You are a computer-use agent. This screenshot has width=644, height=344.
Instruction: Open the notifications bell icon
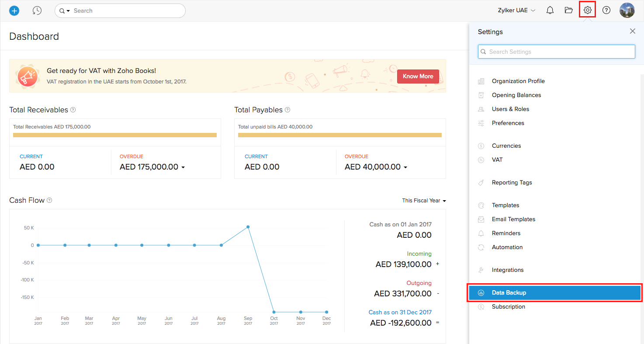(x=550, y=10)
